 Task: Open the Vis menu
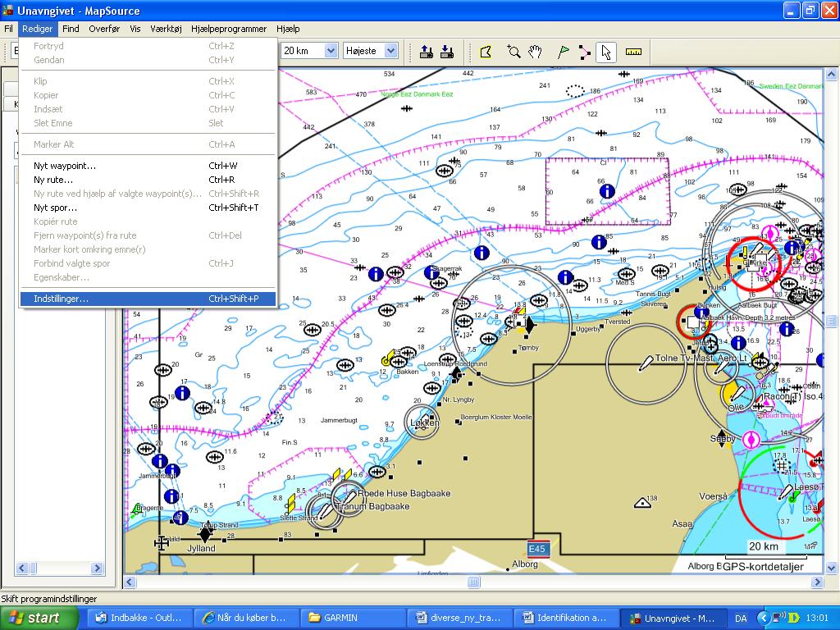(135, 29)
